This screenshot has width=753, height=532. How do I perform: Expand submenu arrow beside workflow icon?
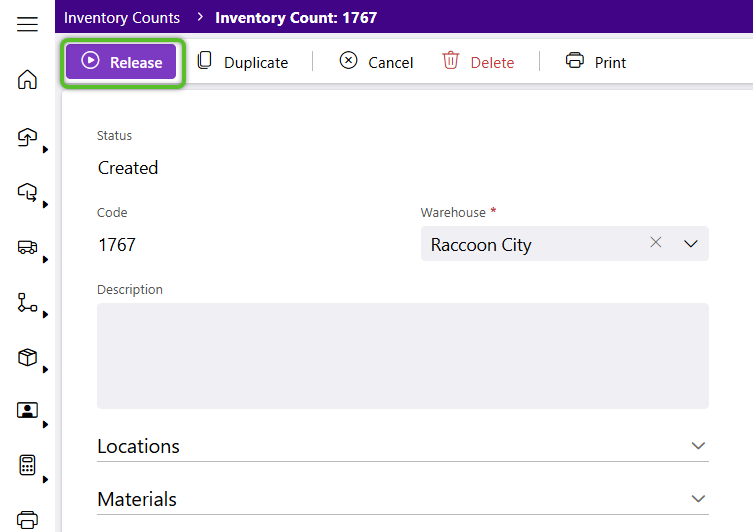pos(45,314)
